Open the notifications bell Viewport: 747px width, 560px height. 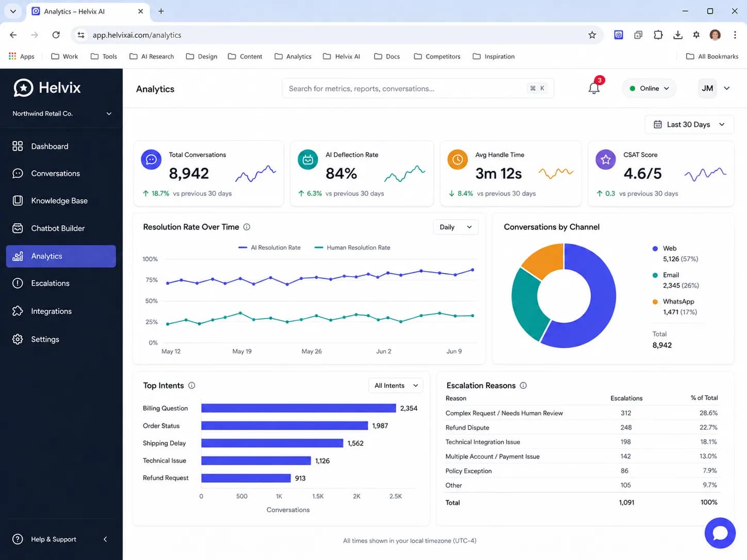(x=594, y=88)
